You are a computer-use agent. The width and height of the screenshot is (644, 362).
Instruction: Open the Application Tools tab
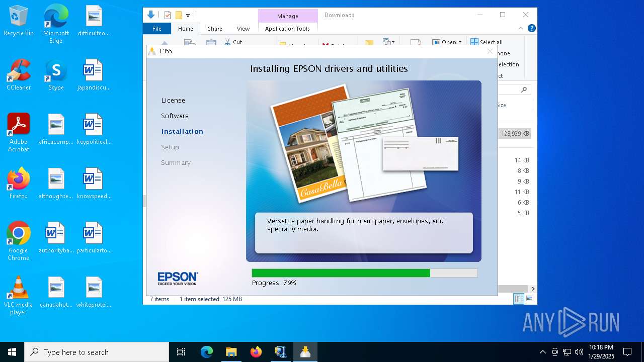[287, 29]
